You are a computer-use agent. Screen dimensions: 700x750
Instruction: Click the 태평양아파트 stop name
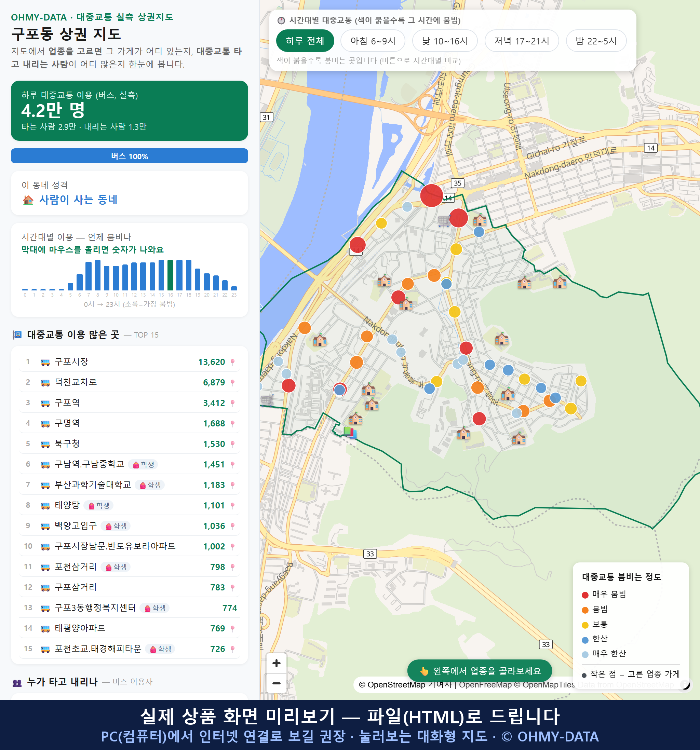point(80,628)
